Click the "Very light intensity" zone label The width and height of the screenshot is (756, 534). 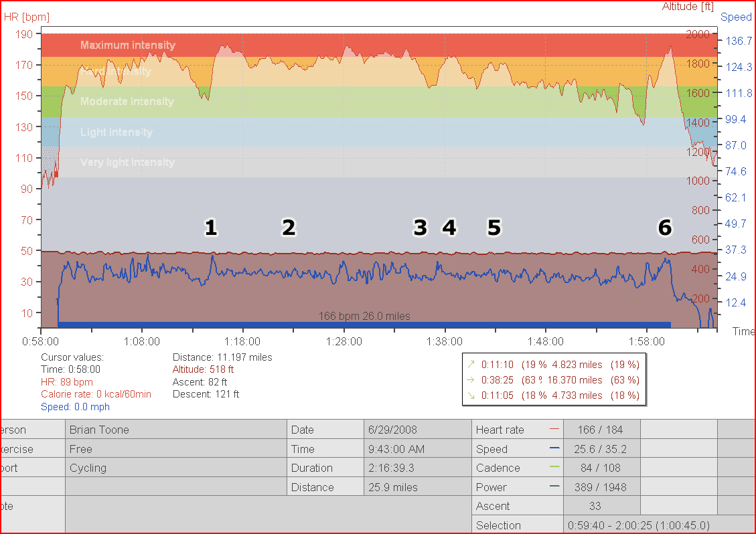tap(127, 162)
